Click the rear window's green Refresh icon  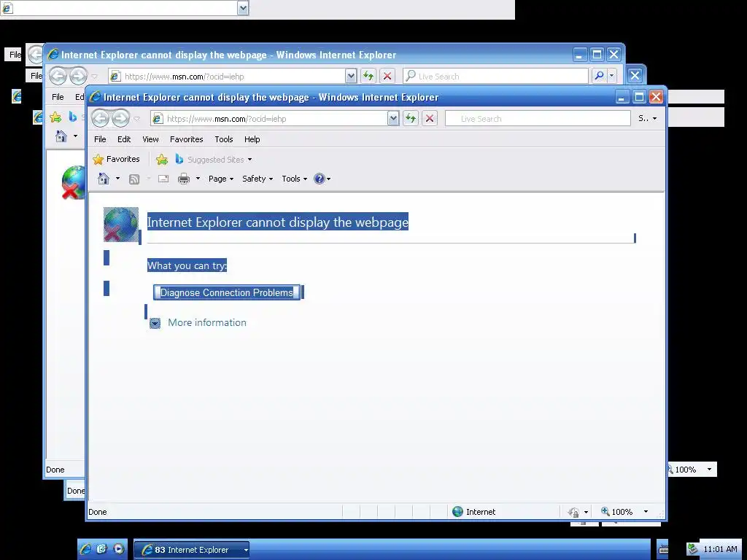[368, 76]
